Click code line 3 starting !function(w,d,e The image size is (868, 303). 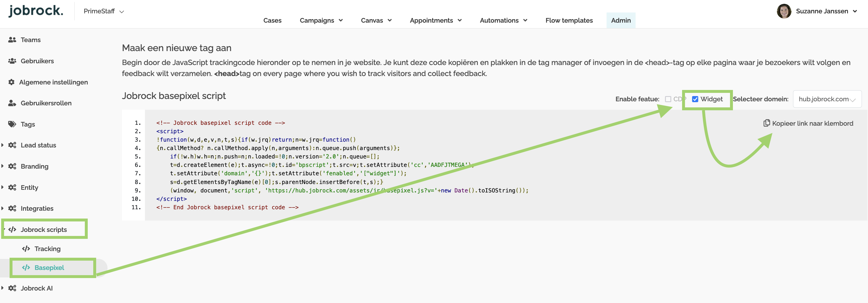click(x=256, y=140)
